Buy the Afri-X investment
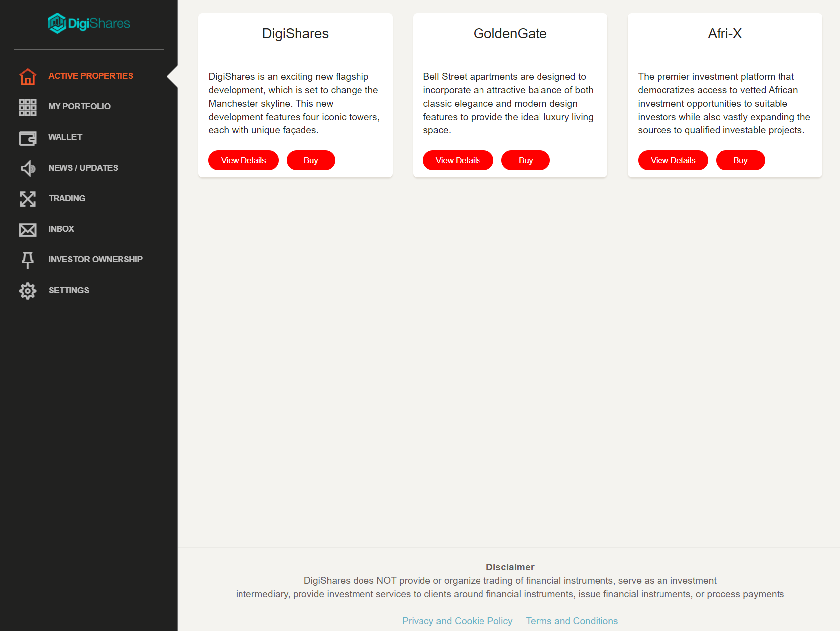The width and height of the screenshot is (840, 631). (740, 160)
